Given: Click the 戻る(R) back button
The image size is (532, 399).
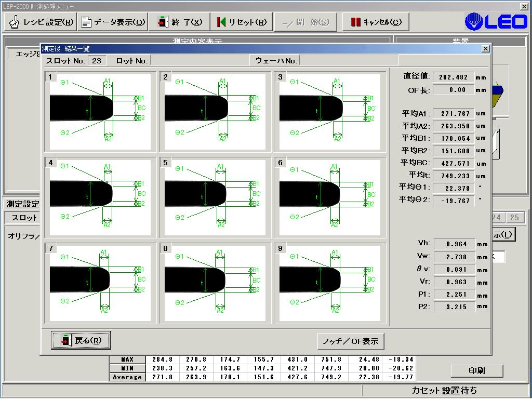Looking at the screenshot, I should pyautogui.click(x=81, y=340).
